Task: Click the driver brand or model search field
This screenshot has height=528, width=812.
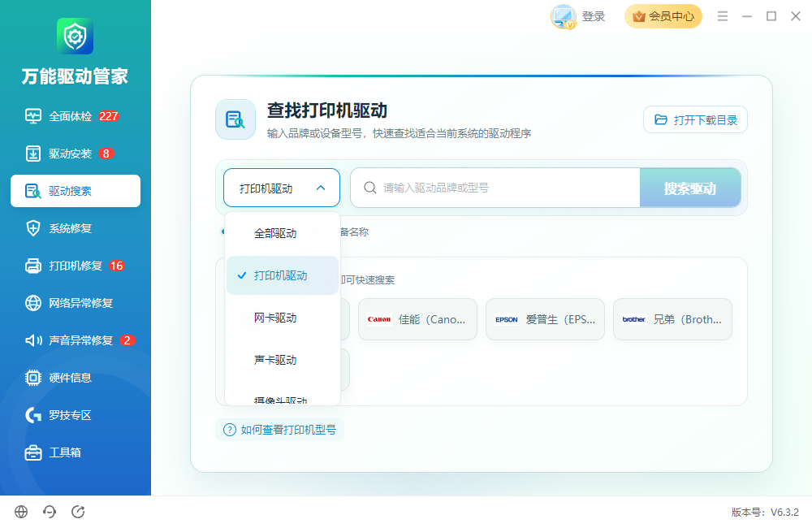Action: (x=495, y=188)
